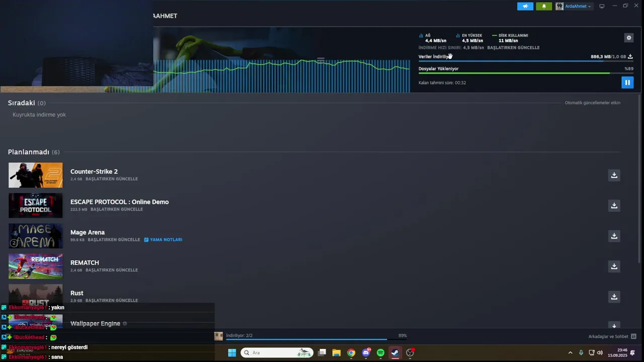
Task: Open download settings gear icon
Action: click(628, 38)
